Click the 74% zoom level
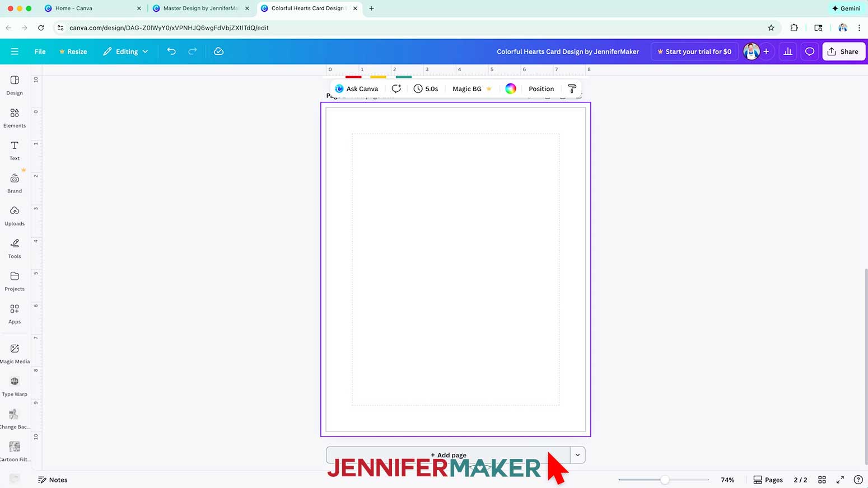The image size is (868, 488). click(x=727, y=480)
